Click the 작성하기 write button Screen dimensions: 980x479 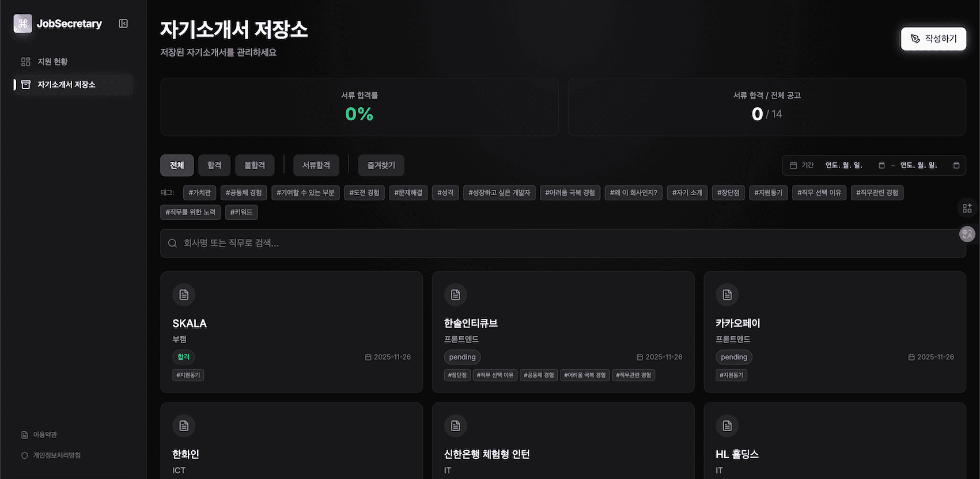[933, 39]
